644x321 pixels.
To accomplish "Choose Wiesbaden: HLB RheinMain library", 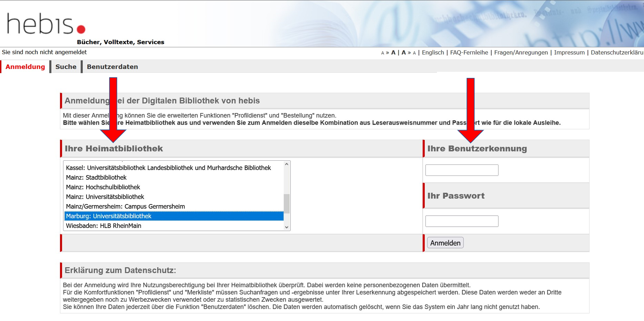I will [x=174, y=226].
